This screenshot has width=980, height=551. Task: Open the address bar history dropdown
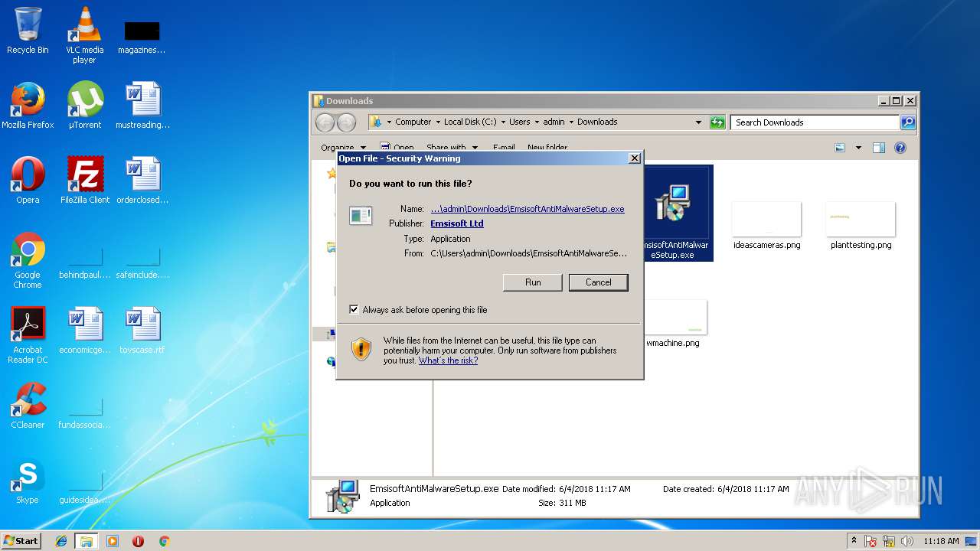point(698,122)
